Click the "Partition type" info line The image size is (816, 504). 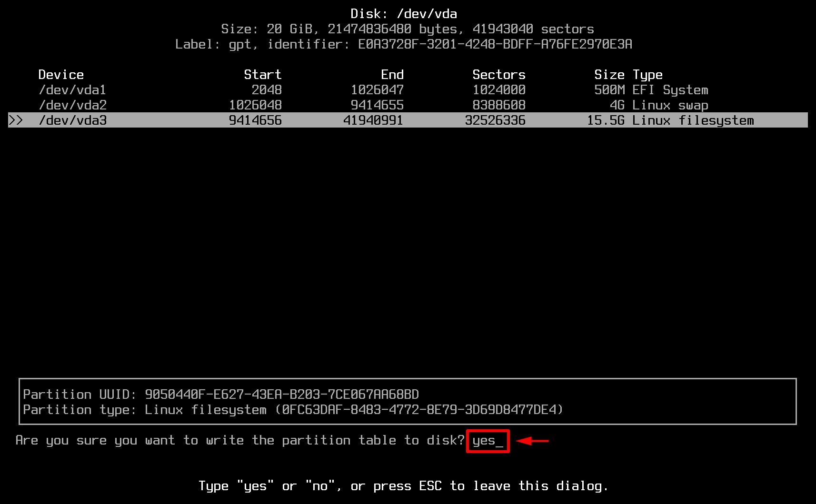click(x=293, y=410)
